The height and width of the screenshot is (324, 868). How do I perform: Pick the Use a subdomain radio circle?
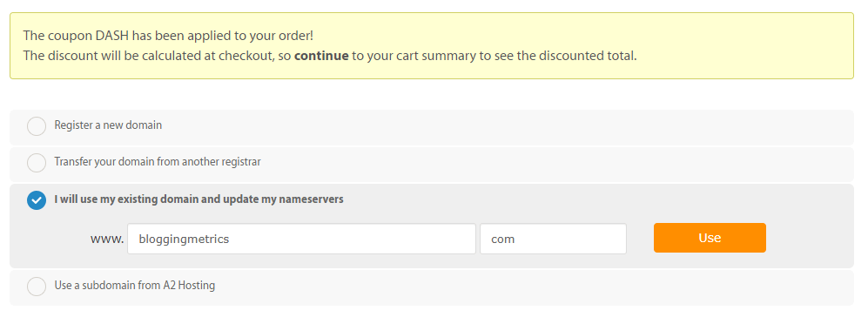pyautogui.click(x=37, y=287)
